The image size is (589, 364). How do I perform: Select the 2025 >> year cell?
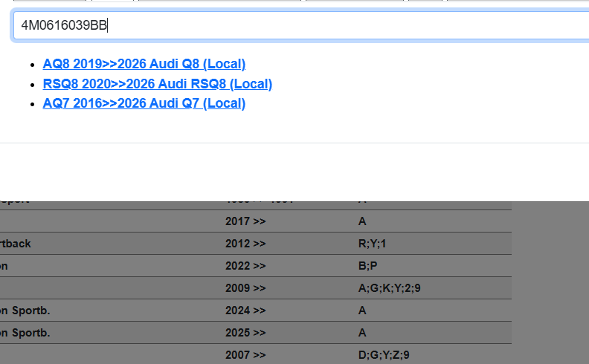point(245,333)
